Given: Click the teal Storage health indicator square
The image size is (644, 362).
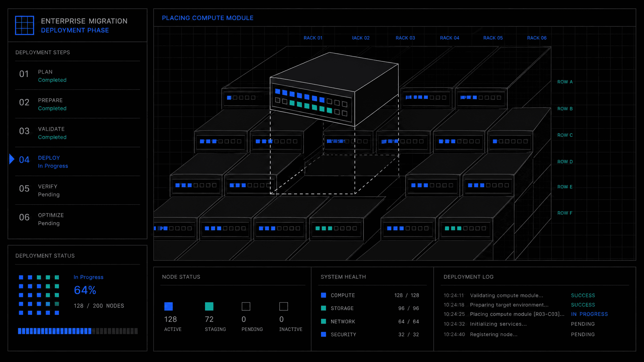Looking at the screenshot, I should coord(323,308).
